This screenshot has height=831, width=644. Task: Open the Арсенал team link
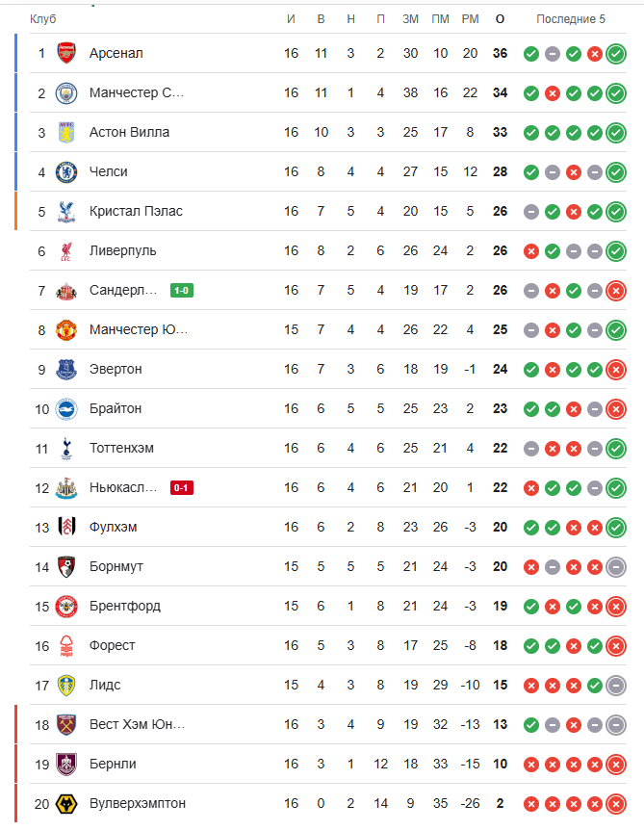pyautogui.click(x=116, y=53)
